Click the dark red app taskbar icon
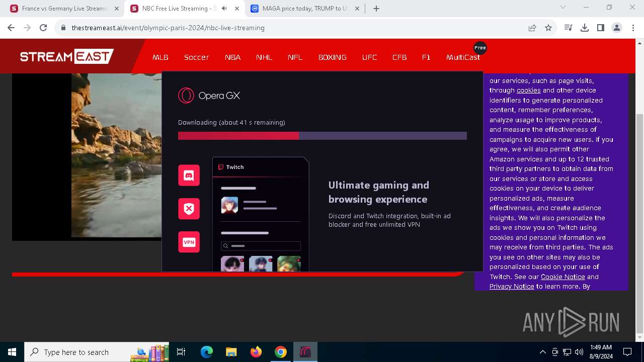This screenshot has width=644, height=362. [x=305, y=352]
